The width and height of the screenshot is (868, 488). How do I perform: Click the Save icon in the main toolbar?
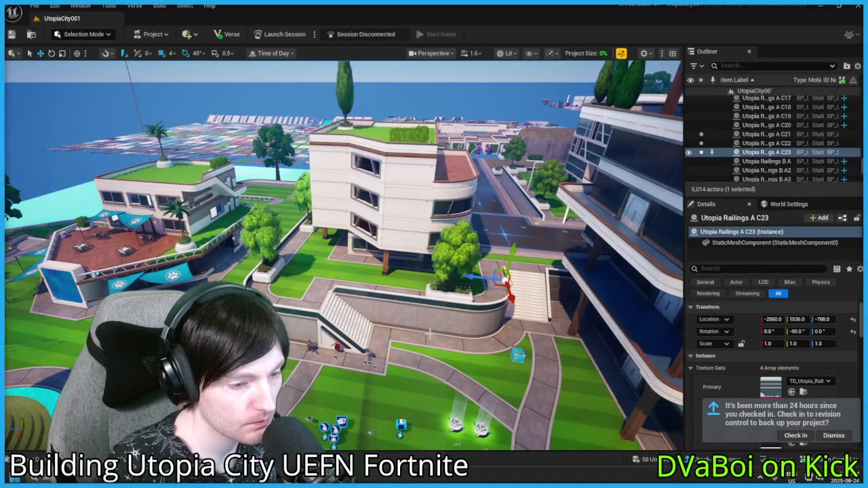[x=12, y=34]
